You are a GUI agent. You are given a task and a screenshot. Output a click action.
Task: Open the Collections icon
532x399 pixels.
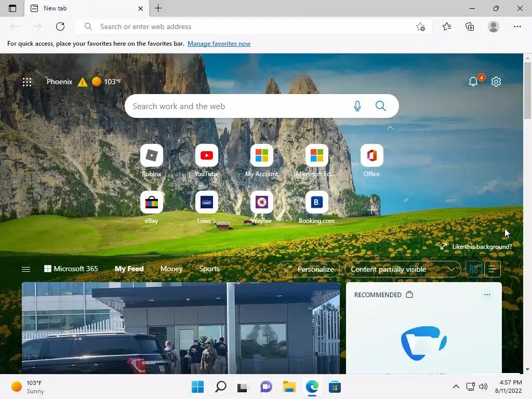(470, 26)
